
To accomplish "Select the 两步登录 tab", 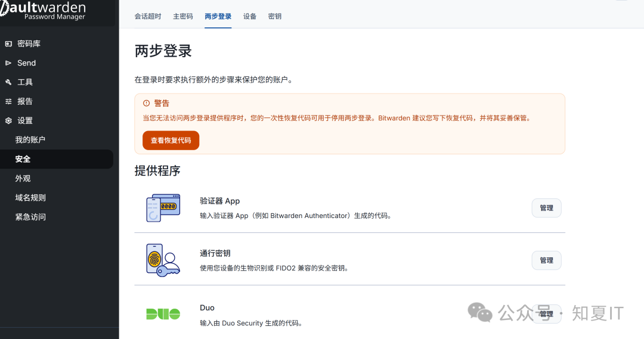I will (x=218, y=17).
